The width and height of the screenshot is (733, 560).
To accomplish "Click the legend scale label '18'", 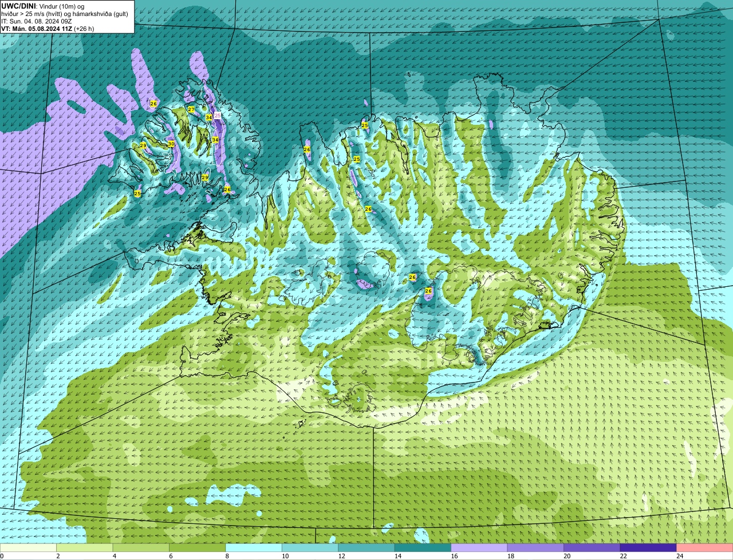I will pos(511,556).
